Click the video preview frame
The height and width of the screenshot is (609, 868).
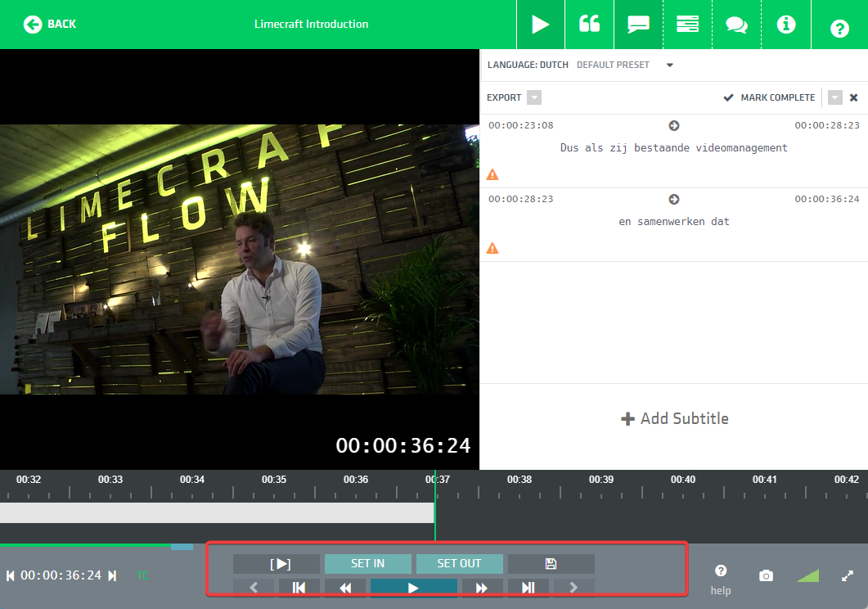click(x=239, y=259)
